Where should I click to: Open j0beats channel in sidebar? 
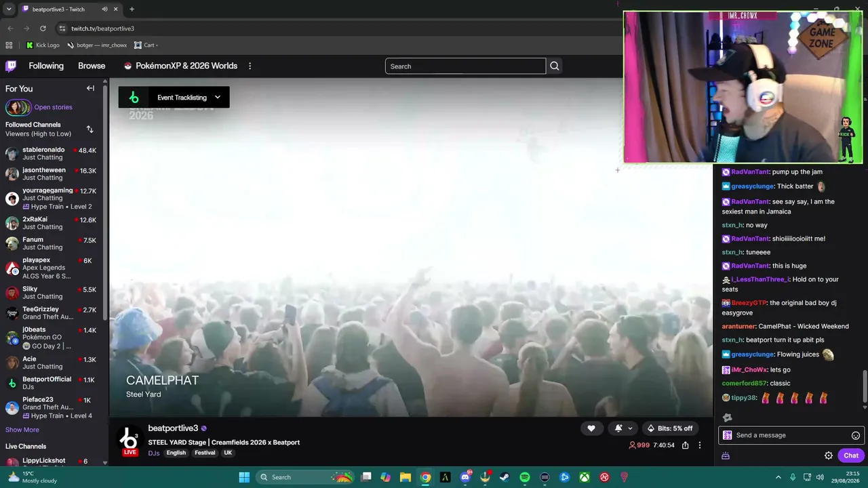[51, 338]
